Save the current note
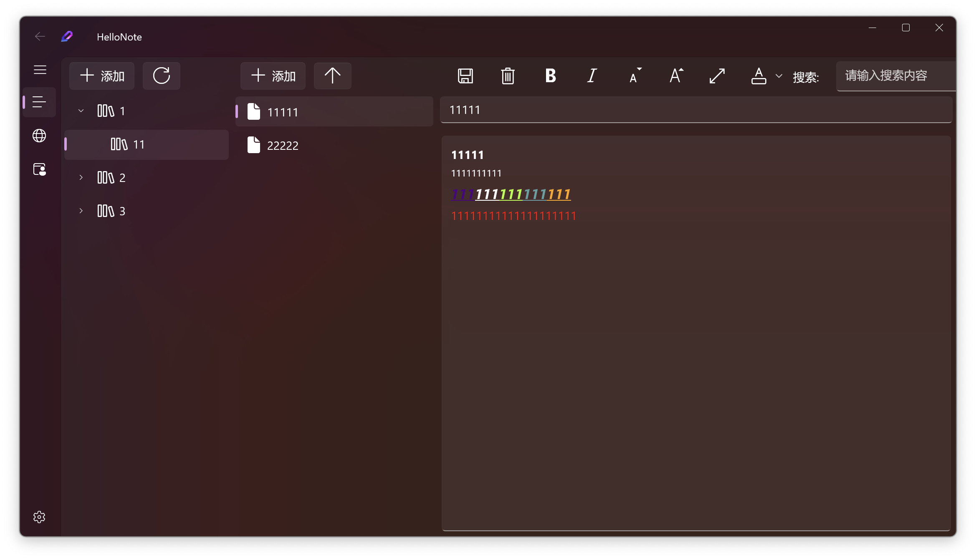976x560 pixels. (466, 76)
